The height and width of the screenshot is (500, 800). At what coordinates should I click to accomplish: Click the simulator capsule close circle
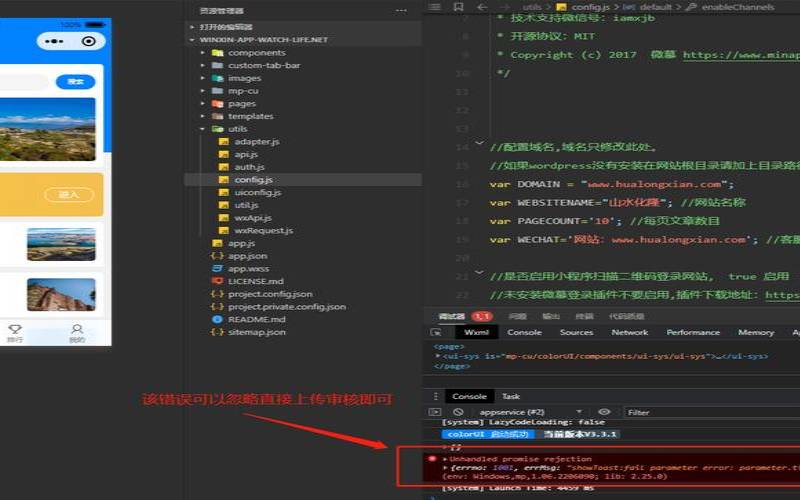click(x=88, y=41)
